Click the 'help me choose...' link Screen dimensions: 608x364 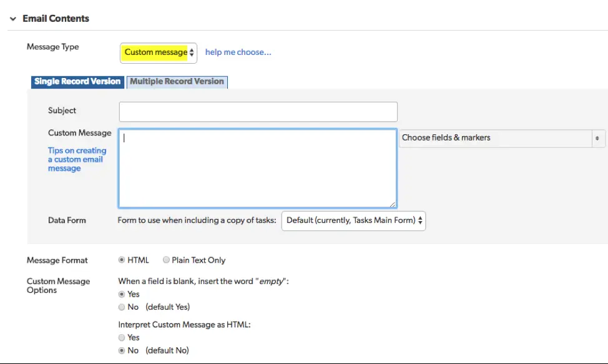coord(238,52)
